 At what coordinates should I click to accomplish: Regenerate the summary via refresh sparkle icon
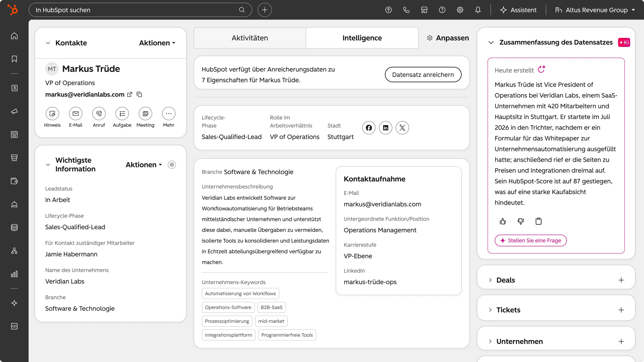click(x=541, y=69)
